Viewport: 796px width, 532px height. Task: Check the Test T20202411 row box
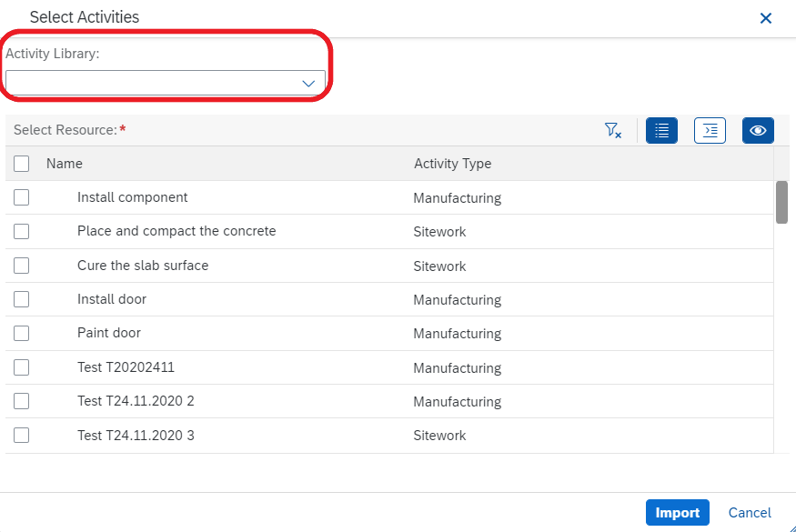coord(21,367)
